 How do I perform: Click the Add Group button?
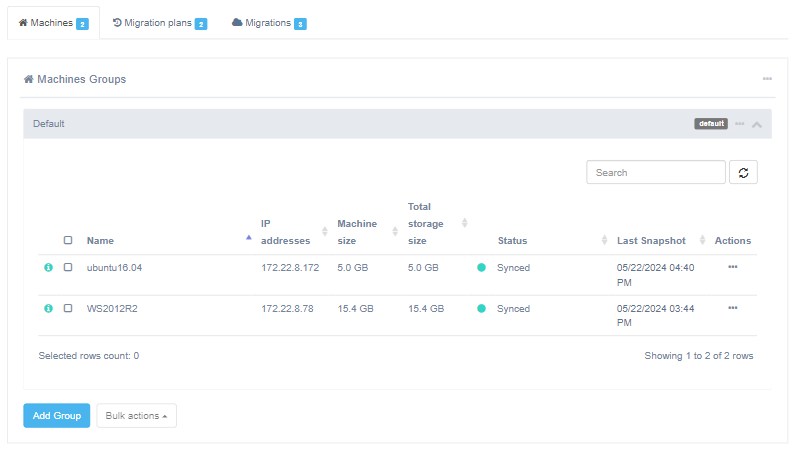57,416
